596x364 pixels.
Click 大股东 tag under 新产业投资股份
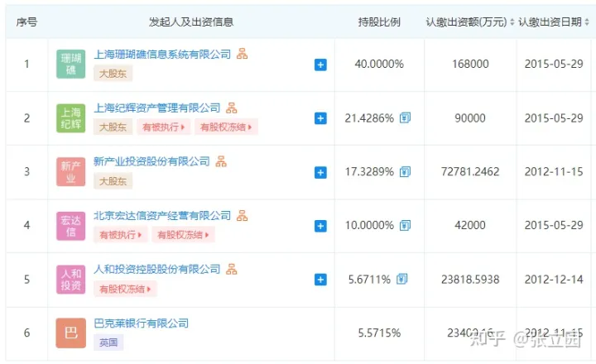[113, 181]
